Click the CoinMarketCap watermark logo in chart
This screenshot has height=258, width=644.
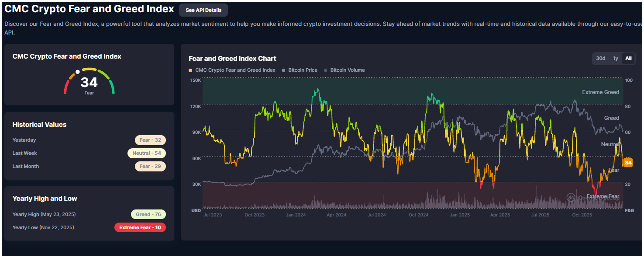pyautogui.click(x=571, y=197)
